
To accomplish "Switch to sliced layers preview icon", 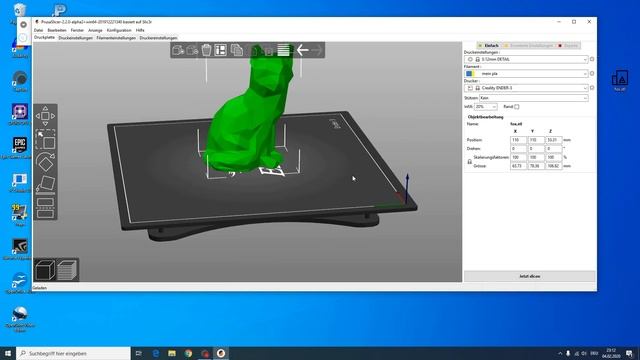I will (67, 270).
